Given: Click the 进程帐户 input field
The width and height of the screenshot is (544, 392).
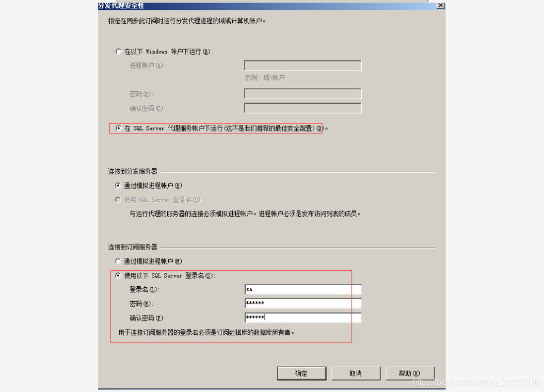Looking at the screenshot, I should [302, 66].
